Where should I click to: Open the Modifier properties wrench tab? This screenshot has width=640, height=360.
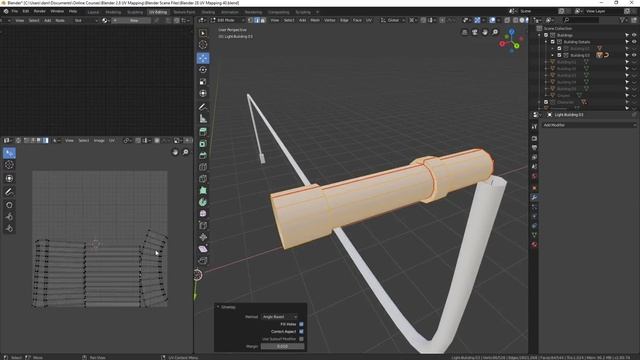[534, 198]
